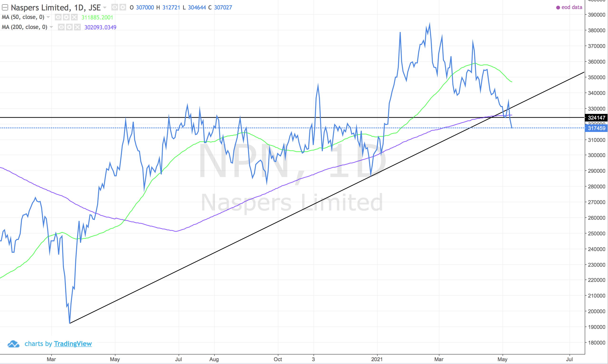Screen dimensions: 608x364
Task: Open MA 50 indicator settings gear
Action: pyautogui.click(x=66, y=17)
